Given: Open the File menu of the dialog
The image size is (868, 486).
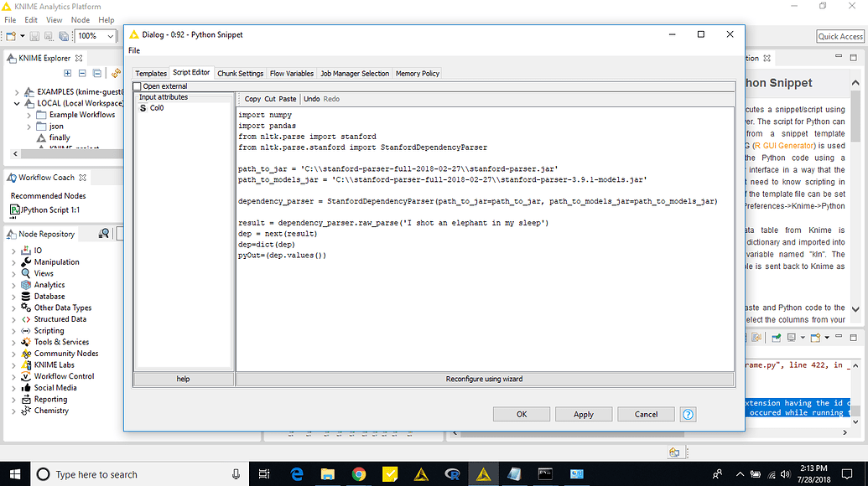Looking at the screenshot, I should (134, 50).
